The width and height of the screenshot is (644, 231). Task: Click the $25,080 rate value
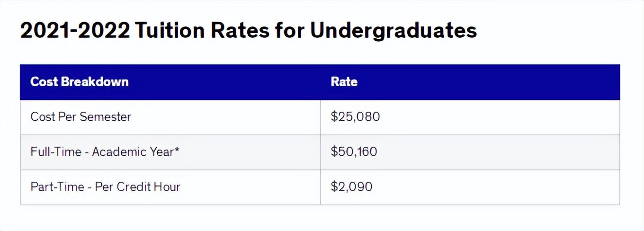click(355, 117)
